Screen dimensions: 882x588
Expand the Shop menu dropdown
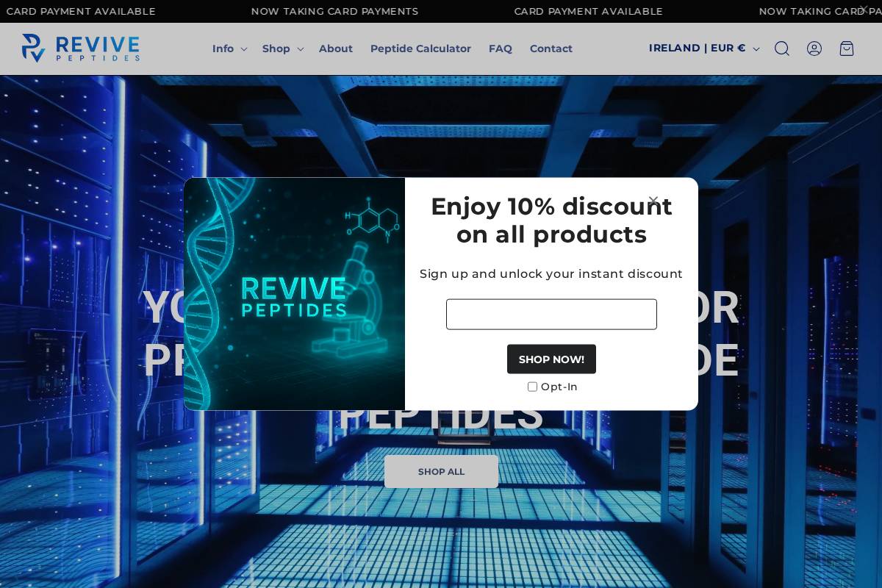tap(283, 49)
